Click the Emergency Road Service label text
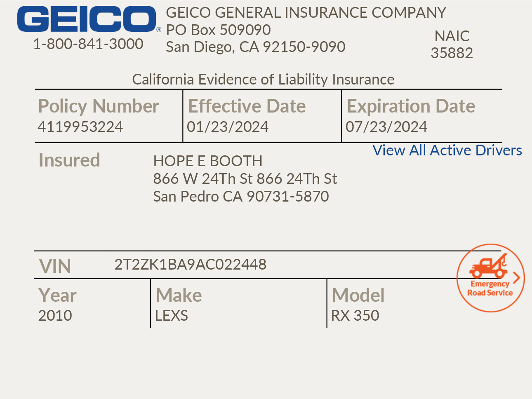The width and height of the screenshot is (532, 399). [x=490, y=288]
